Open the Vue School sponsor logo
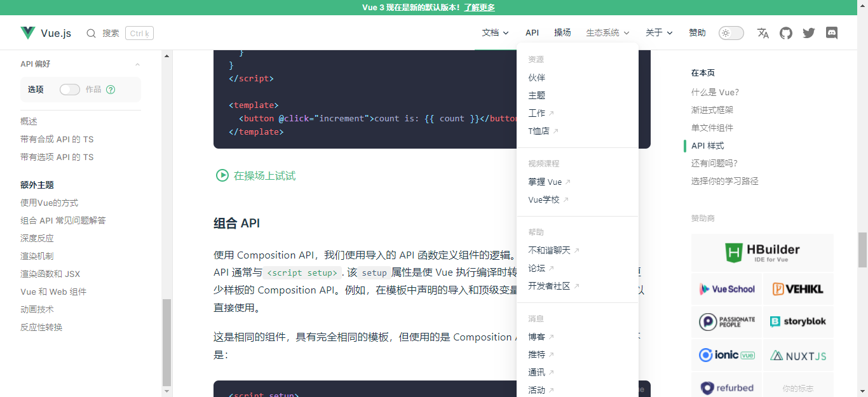The height and width of the screenshot is (397, 868). (x=726, y=289)
